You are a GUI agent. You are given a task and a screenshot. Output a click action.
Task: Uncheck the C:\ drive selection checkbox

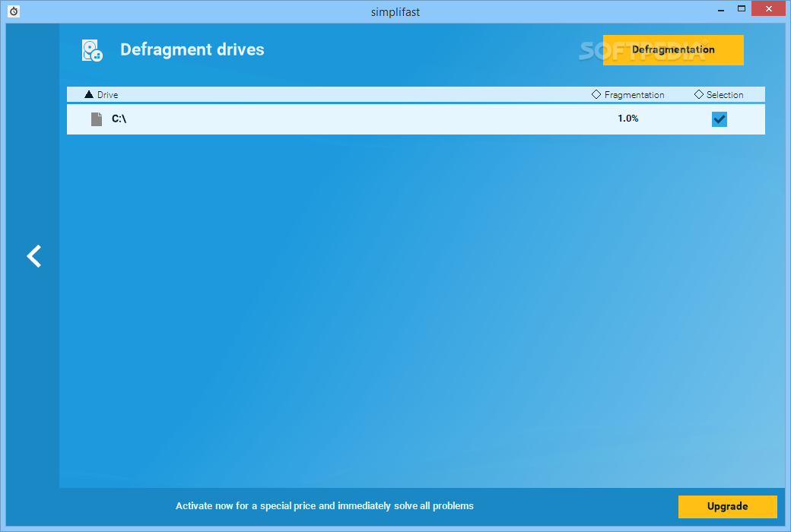click(x=720, y=119)
